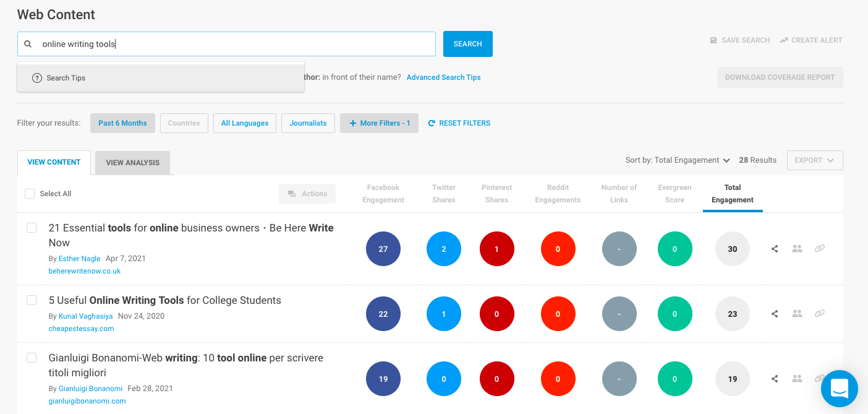868x414 pixels.
Task: Switch to the View Analysis tab
Action: point(132,162)
